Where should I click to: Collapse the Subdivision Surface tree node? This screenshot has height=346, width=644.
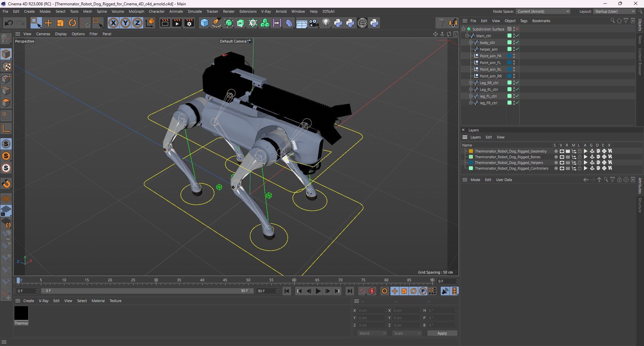[x=464, y=29]
